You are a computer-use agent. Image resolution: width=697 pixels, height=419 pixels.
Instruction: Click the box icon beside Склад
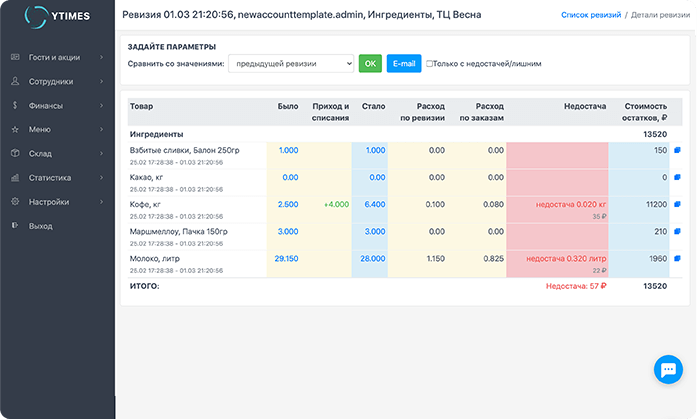click(15, 154)
